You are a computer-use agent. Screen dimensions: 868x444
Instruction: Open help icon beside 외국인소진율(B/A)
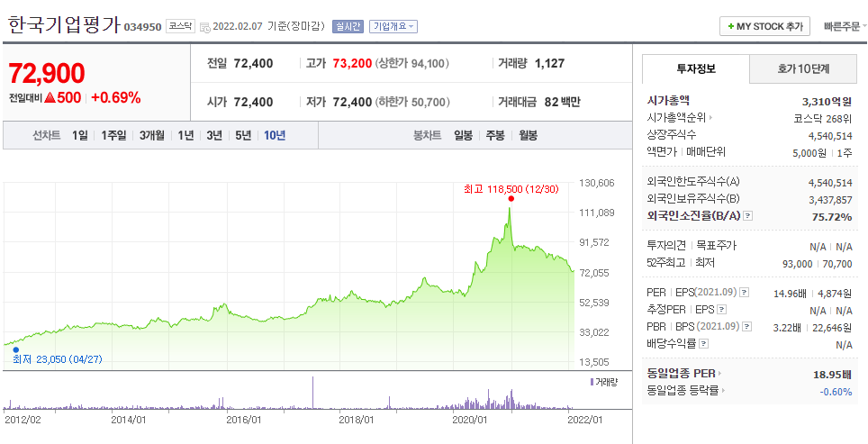tap(748, 216)
